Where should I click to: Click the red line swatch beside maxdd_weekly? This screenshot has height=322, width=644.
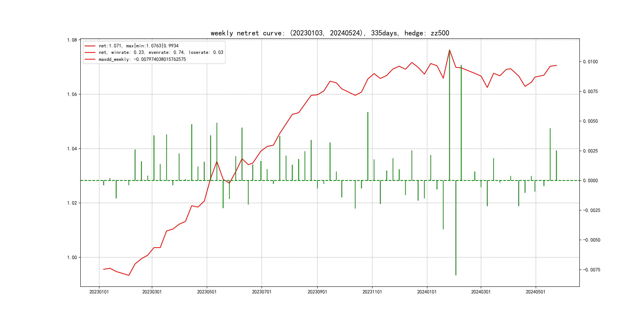coord(90,59)
